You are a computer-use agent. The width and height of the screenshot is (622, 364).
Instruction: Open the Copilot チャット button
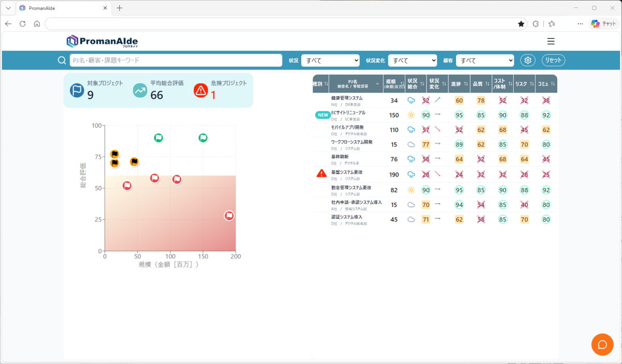[603, 24]
